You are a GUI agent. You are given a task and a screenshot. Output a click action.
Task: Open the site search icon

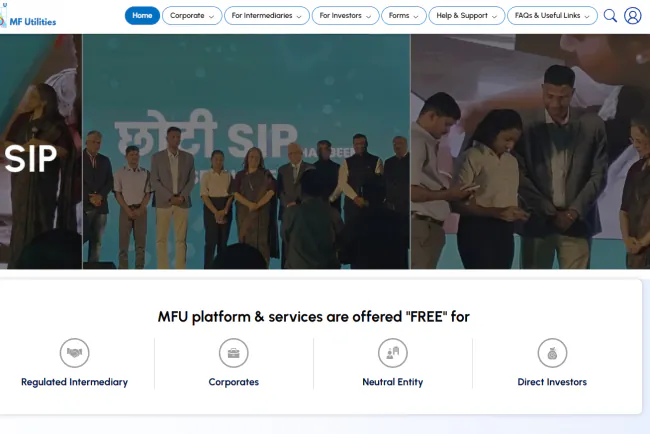(610, 16)
